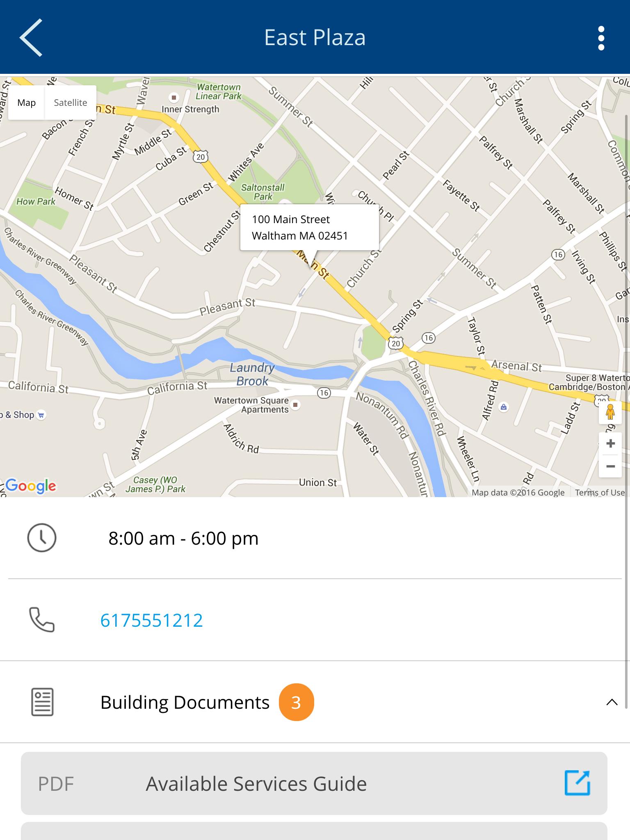The height and width of the screenshot is (840, 630).
Task: Zoom out the map with minus
Action: pyautogui.click(x=610, y=466)
